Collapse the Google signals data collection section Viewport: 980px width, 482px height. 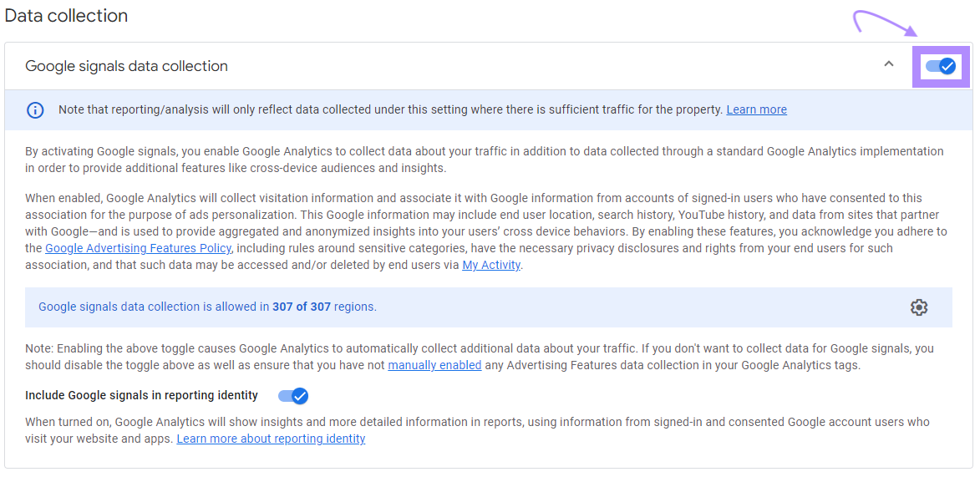(x=889, y=63)
